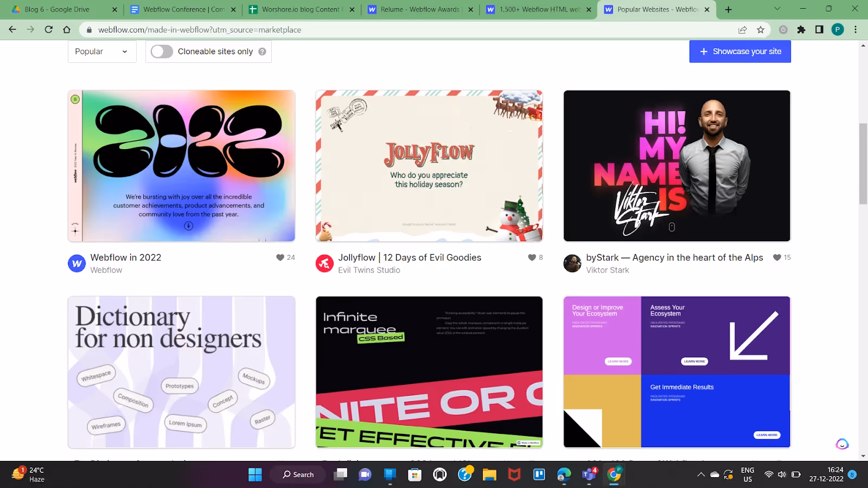Like the byStark site with heart icon

point(777,258)
